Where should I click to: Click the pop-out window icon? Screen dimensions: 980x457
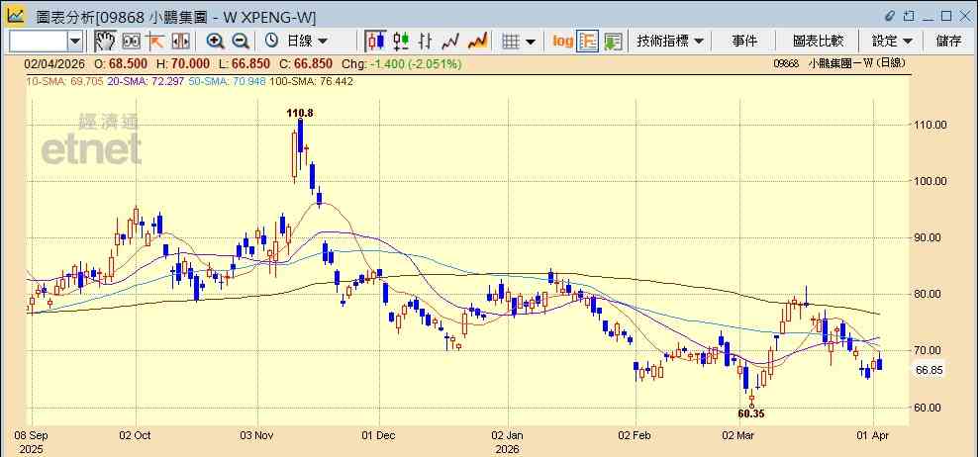[x=910, y=16]
